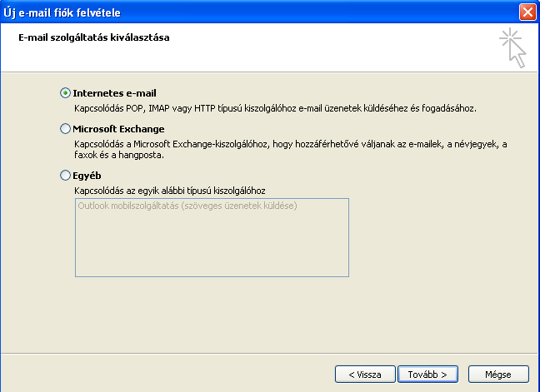The width and height of the screenshot is (540, 392).
Task: Click the cursor-with-sparkle wizard icon
Action: [x=512, y=47]
